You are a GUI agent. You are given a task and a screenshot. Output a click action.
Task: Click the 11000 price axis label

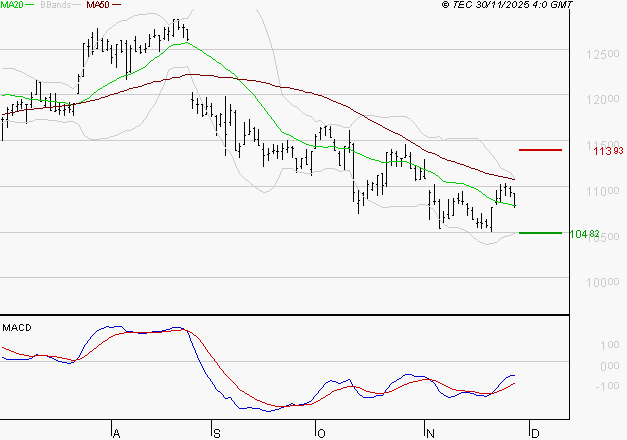tap(603, 192)
